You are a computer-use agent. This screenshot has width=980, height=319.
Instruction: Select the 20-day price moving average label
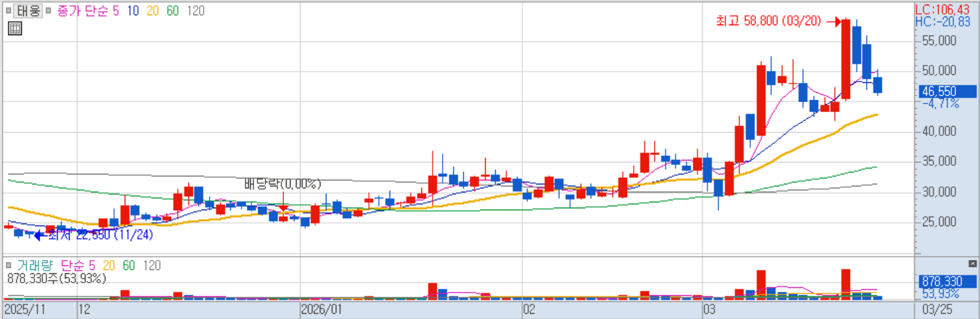pos(153,11)
